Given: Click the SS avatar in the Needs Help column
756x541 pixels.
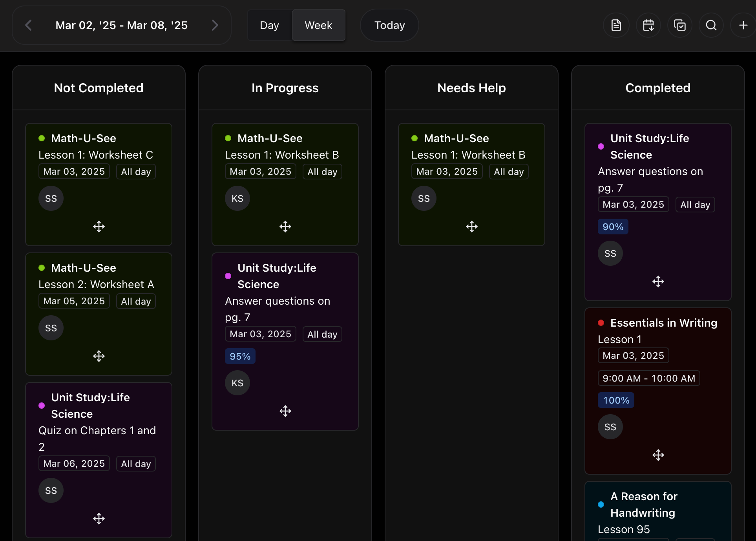Looking at the screenshot, I should [x=424, y=198].
